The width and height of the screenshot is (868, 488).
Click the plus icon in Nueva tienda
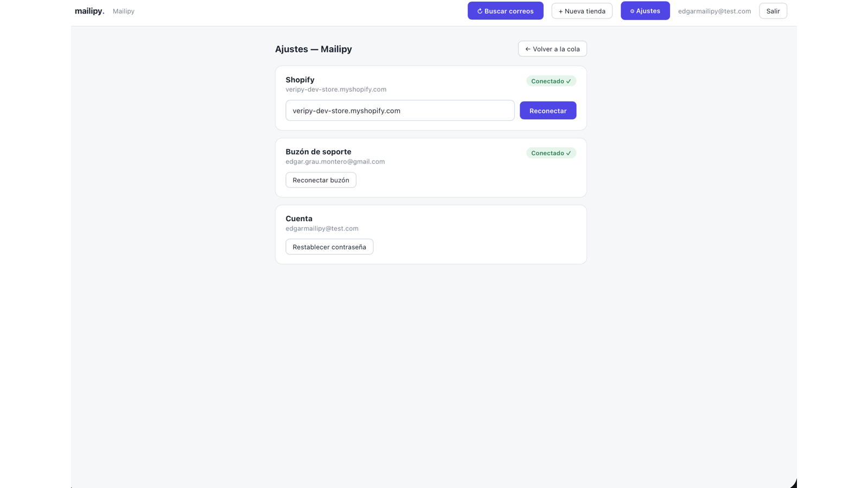coord(561,11)
